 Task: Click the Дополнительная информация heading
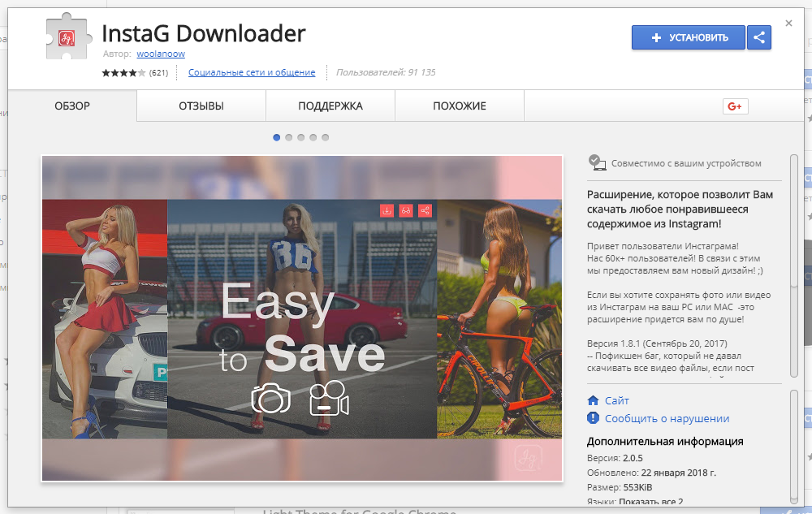pyautogui.click(x=665, y=442)
